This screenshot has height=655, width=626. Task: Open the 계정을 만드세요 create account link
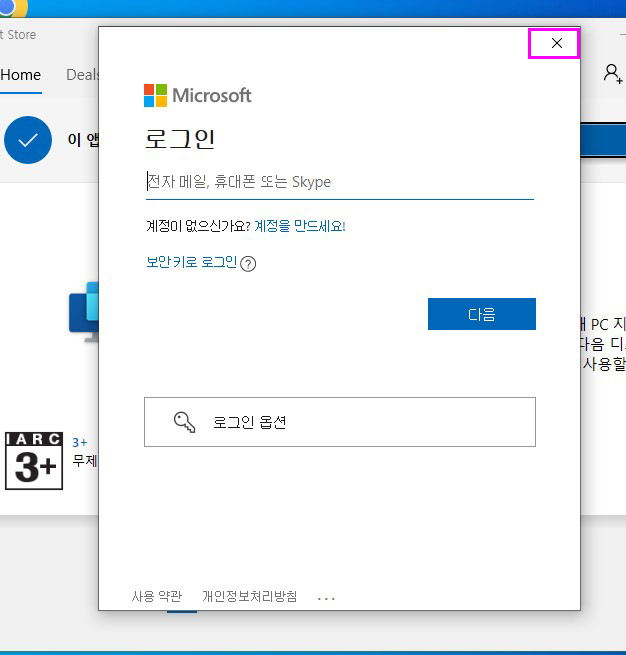point(300,226)
